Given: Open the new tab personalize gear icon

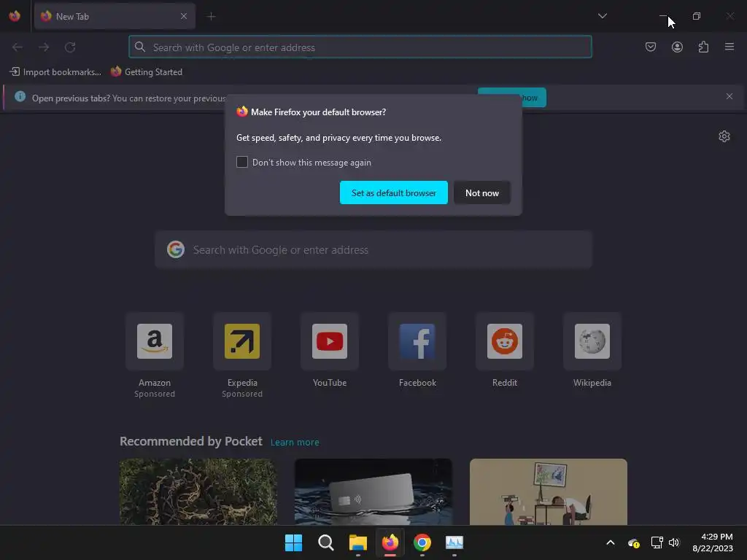Looking at the screenshot, I should coord(724,136).
